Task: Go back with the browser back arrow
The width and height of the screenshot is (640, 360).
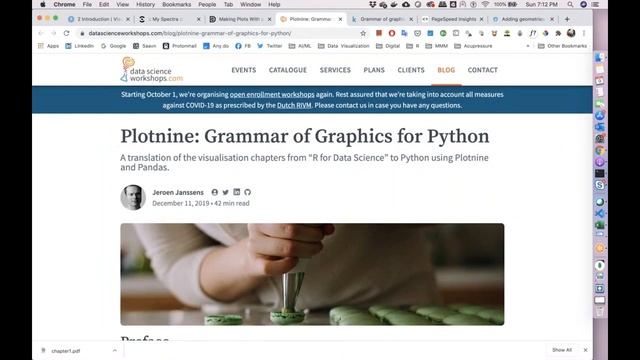Action: [40, 33]
